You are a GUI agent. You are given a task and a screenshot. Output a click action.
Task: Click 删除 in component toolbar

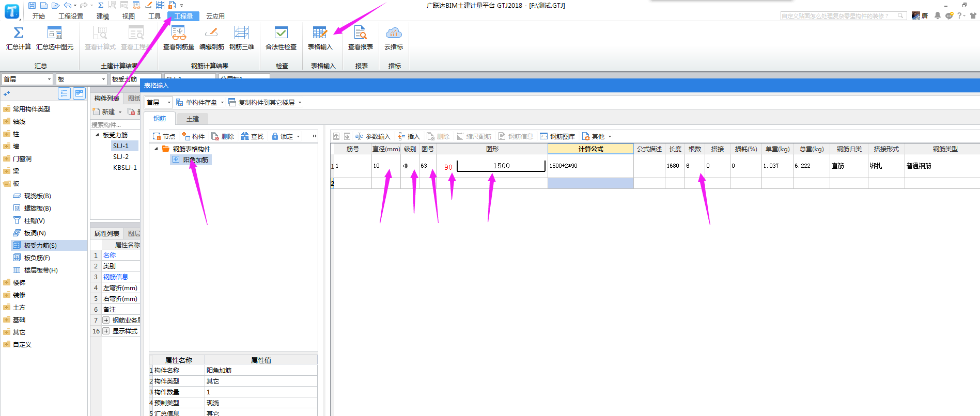click(223, 136)
